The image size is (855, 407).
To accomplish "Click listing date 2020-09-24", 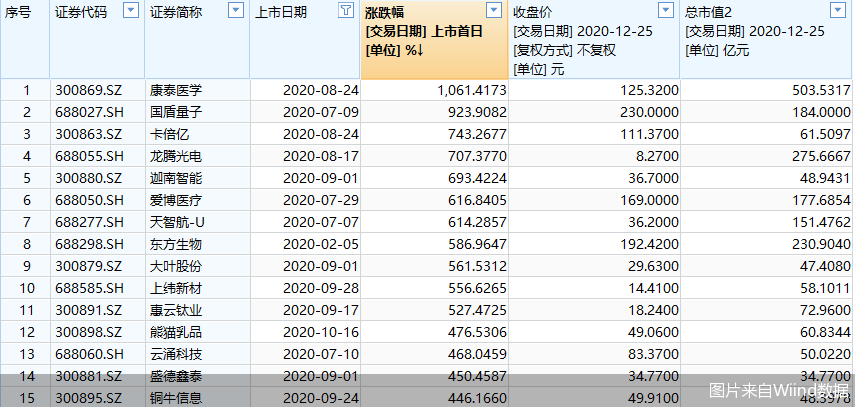I will [321, 398].
